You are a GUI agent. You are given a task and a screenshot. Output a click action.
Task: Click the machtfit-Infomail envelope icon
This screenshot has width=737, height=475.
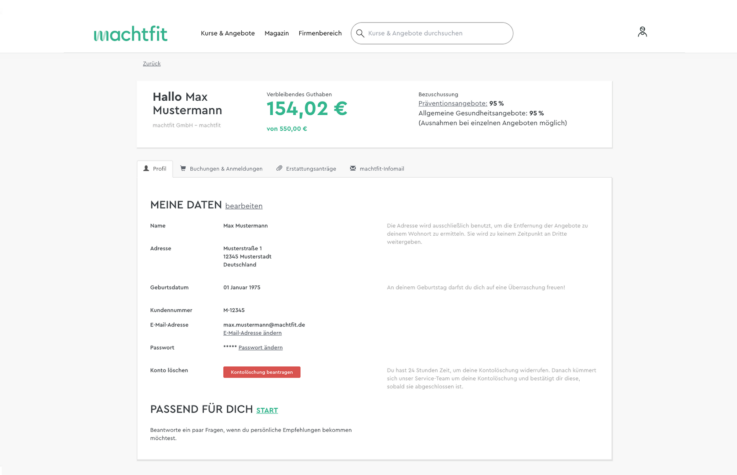coord(353,168)
